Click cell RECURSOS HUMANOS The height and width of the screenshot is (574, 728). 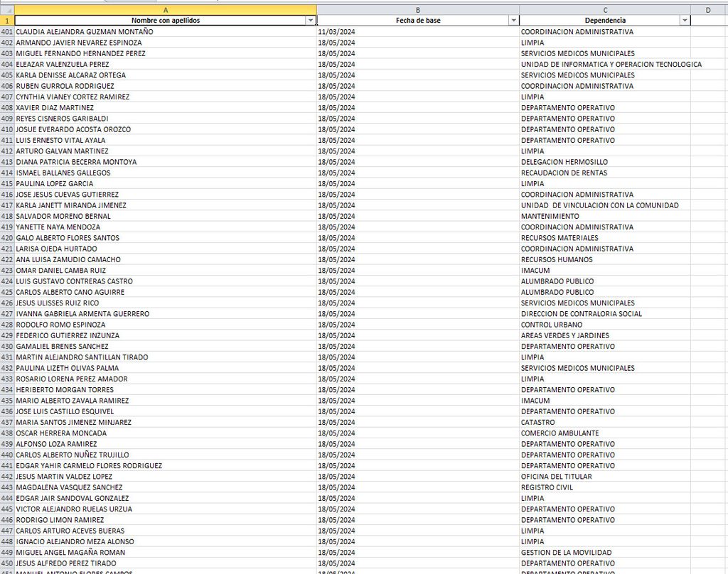(x=605, y=259)
